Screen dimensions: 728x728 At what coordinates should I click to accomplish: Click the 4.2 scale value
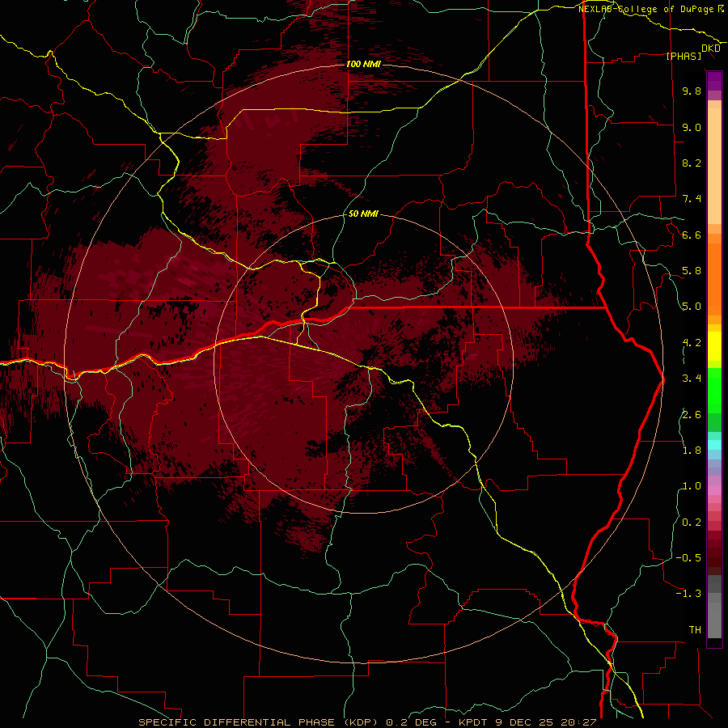click(x=692, y=343)
